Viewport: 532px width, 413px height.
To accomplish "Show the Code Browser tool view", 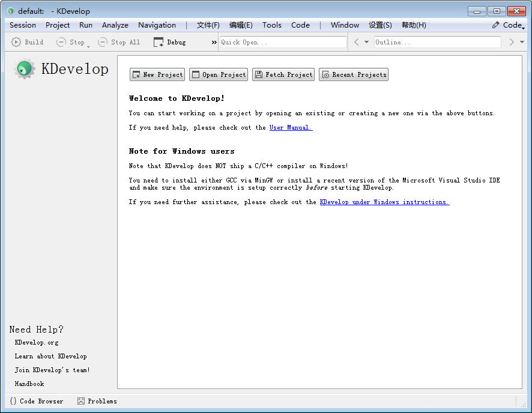I will coord(36,401).
